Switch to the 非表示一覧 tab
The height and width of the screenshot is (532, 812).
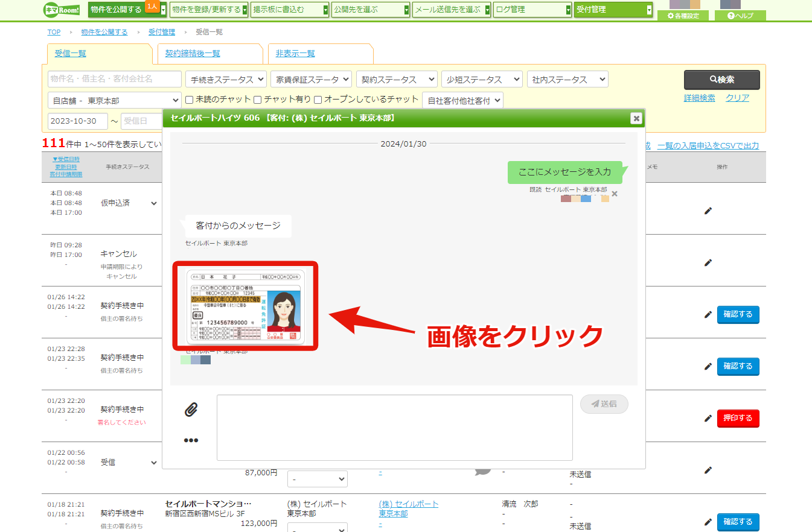pos(295,53)
